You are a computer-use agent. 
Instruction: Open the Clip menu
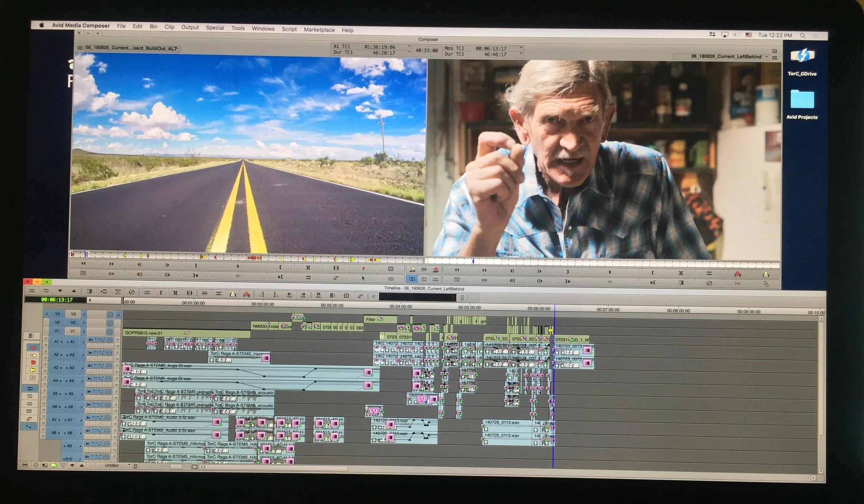169,27
